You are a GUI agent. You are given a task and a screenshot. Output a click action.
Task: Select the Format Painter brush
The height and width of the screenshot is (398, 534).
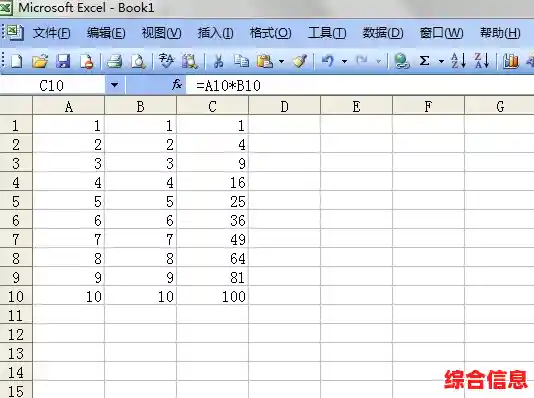click(x=300, y=62)
